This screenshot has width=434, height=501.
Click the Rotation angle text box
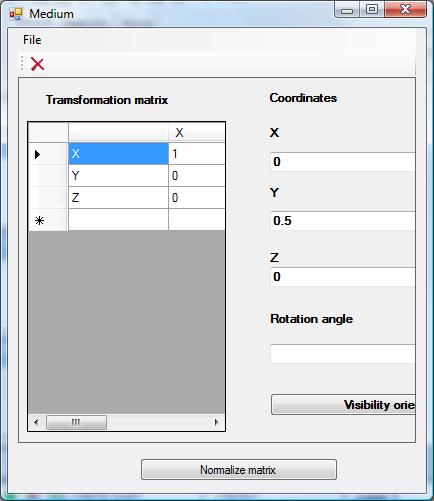click(343, 354)
